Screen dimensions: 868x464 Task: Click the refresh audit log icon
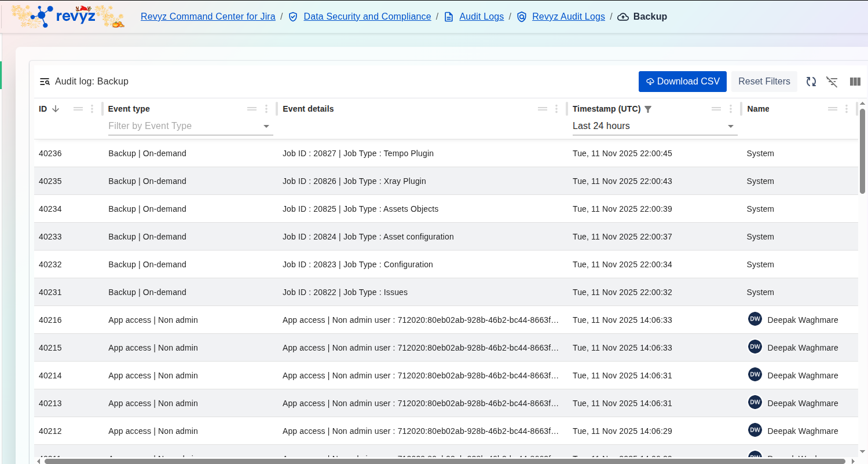pos(811,82)
